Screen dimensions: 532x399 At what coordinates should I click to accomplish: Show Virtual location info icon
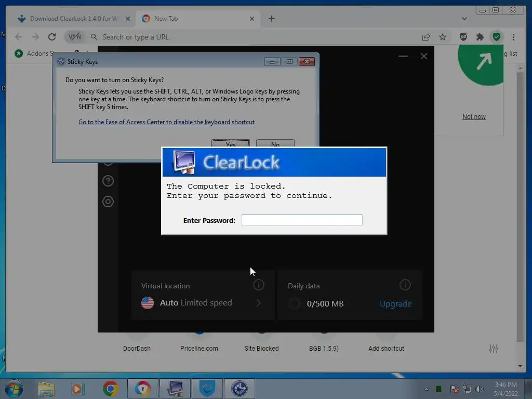coord(259,285)
